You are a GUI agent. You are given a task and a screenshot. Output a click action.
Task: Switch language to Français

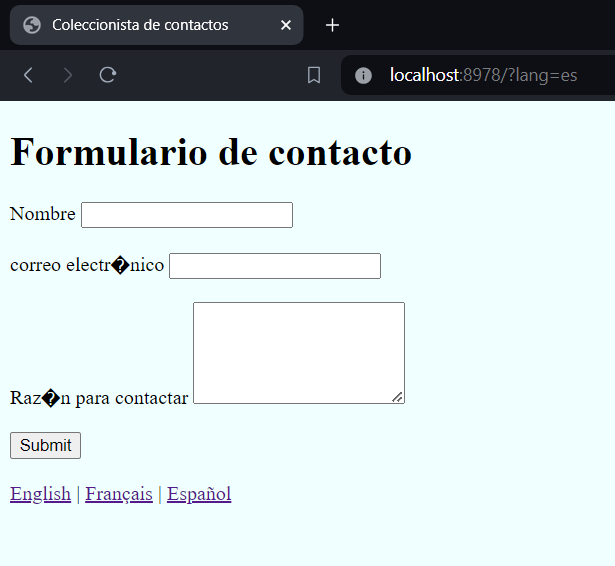click(x=119, y=494)
